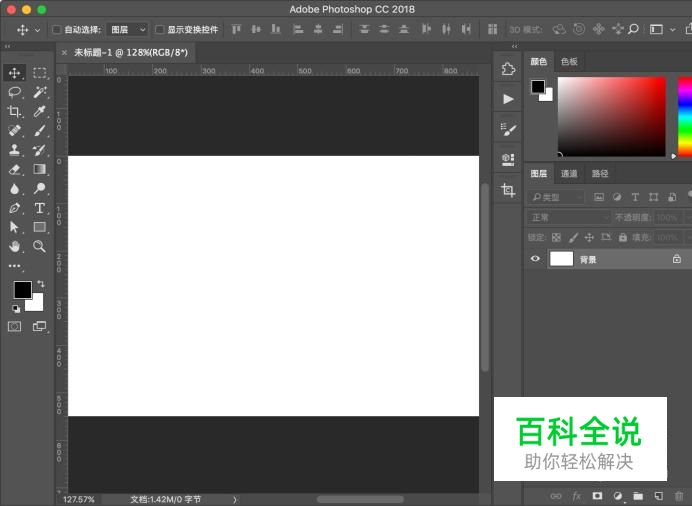Select the Lasso tool
This screenshot has width=692, height=506.
coord(15,92)
